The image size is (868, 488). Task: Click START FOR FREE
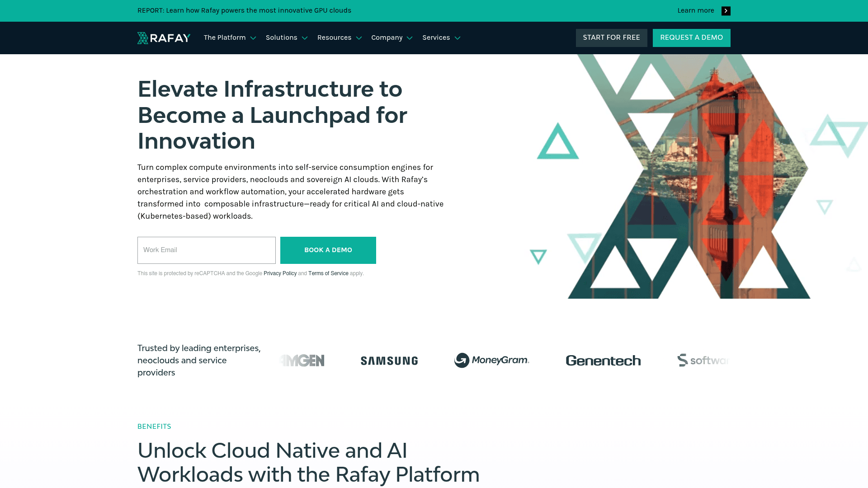[x=611, y=38]
